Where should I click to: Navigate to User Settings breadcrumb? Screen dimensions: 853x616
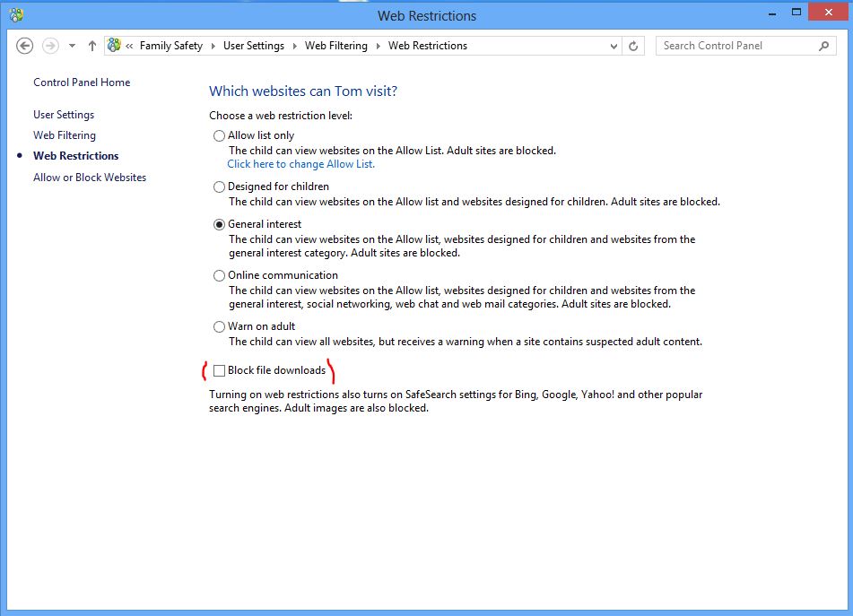[254, 46]
